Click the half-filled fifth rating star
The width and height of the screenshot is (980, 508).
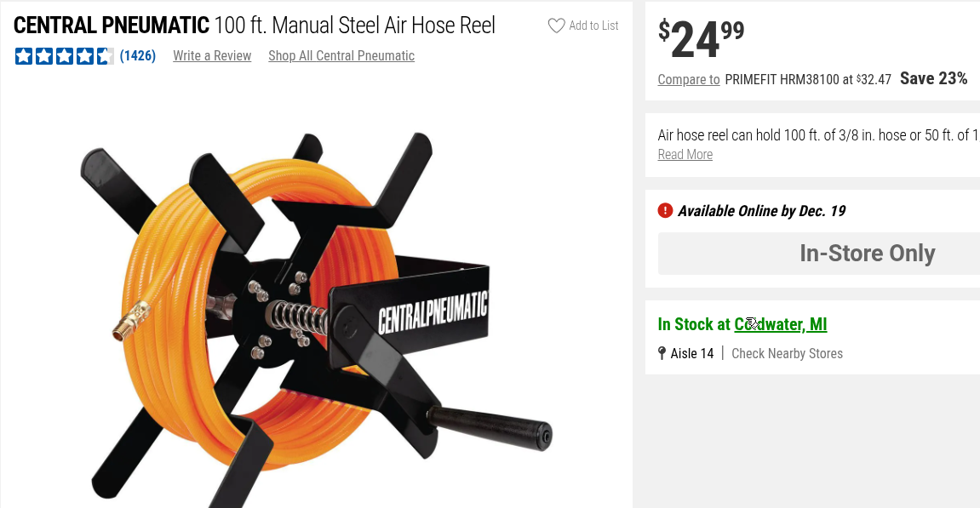click(x=105, y=56)
